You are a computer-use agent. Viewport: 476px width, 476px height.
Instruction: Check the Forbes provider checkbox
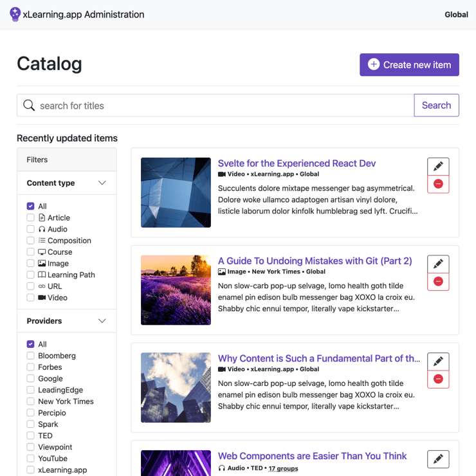pyautogui.click(x=31, y=367)
